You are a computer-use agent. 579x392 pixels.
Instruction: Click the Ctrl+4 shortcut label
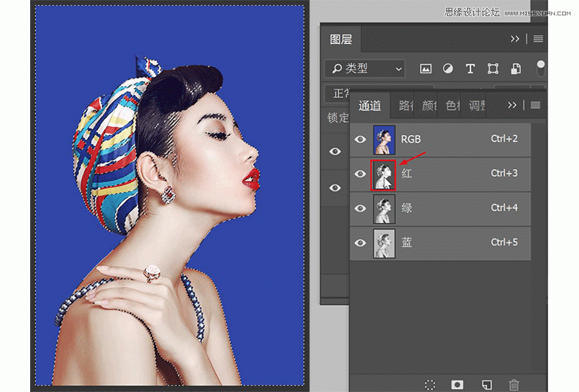(x=504, y=208)
